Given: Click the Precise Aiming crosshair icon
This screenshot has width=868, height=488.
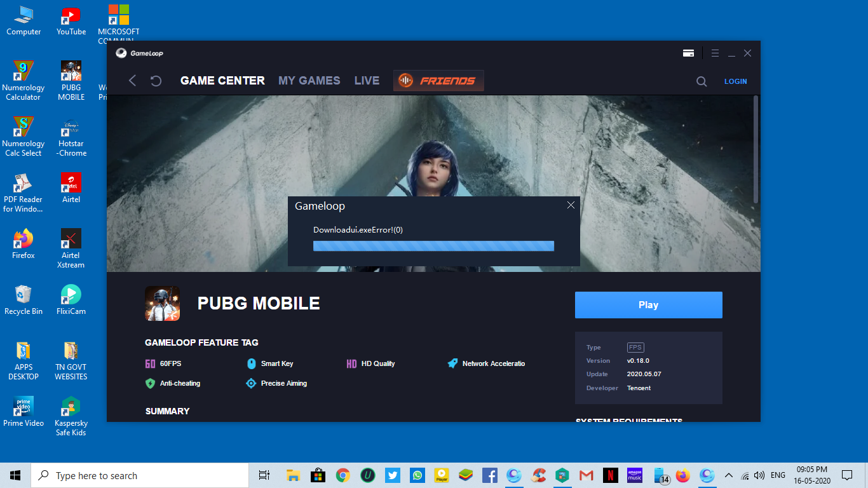Looking at the screenshot, I should tap(251, 383).
